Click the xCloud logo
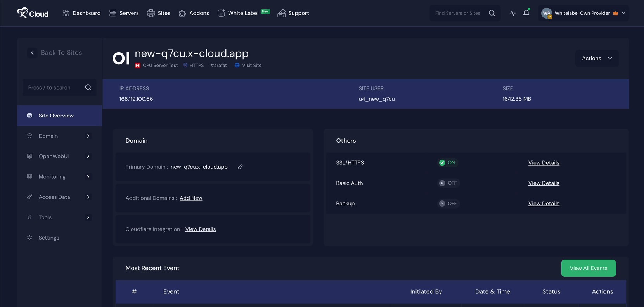The height and width of the screenshot is (307, 644). click(33, 13)
